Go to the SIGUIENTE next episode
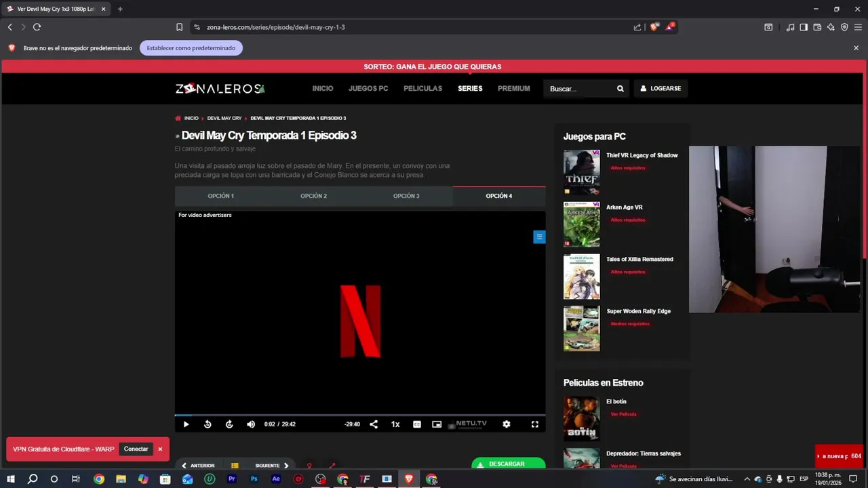This screenshot has width=868, height=488. coord(272,466)
